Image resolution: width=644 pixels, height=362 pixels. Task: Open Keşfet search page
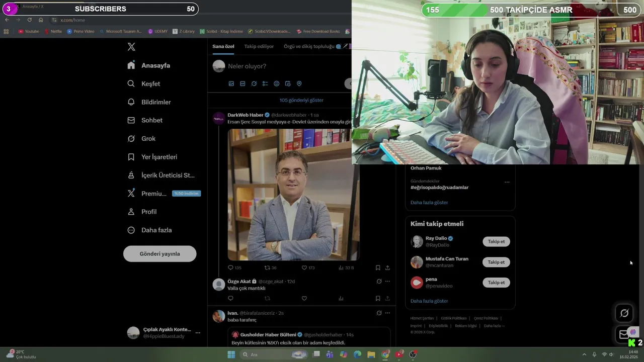[144, 84]
